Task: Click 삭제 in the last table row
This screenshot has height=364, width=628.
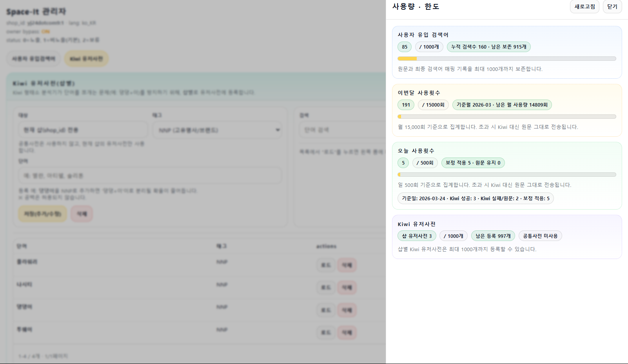Action: 347,333
